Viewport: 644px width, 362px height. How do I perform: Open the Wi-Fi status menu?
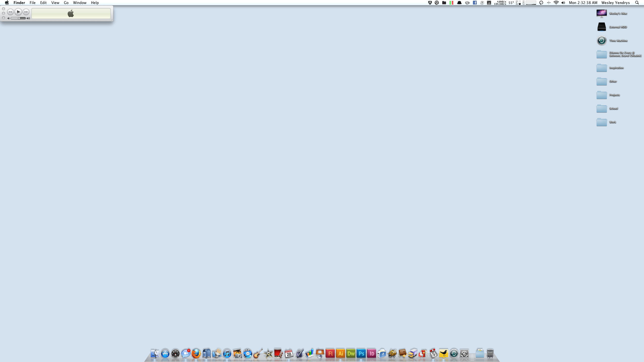coord(556,3)
